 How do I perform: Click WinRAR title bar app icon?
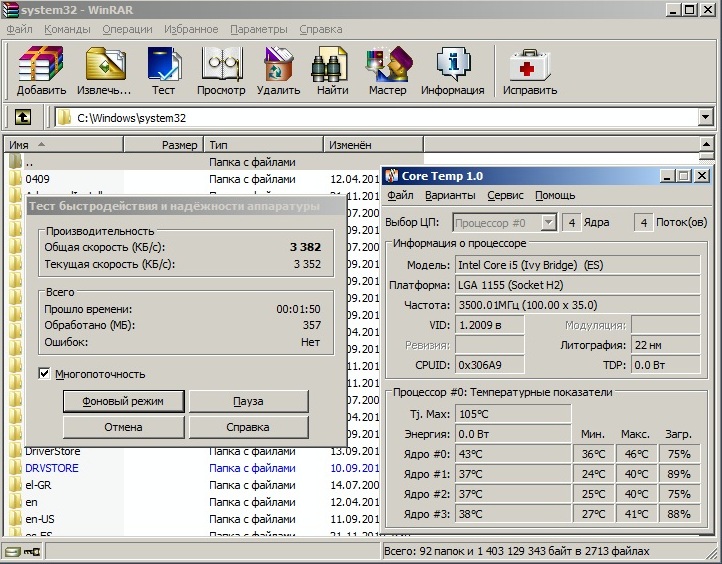[x=10, y=9]
